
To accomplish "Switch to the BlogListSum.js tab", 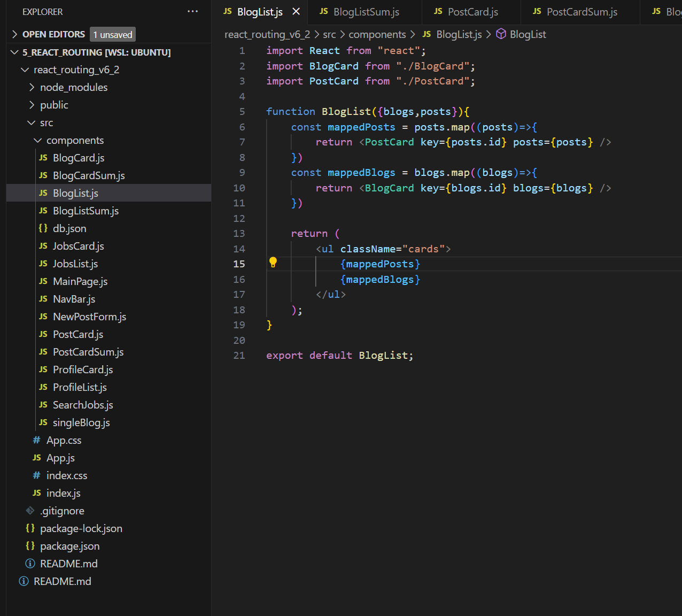I will 366,12.
